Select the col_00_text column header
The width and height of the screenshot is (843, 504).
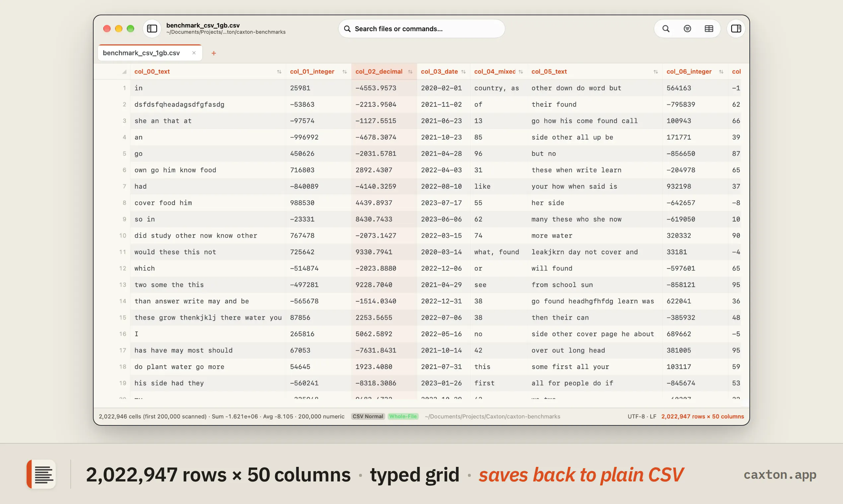(x=208, y=72)
